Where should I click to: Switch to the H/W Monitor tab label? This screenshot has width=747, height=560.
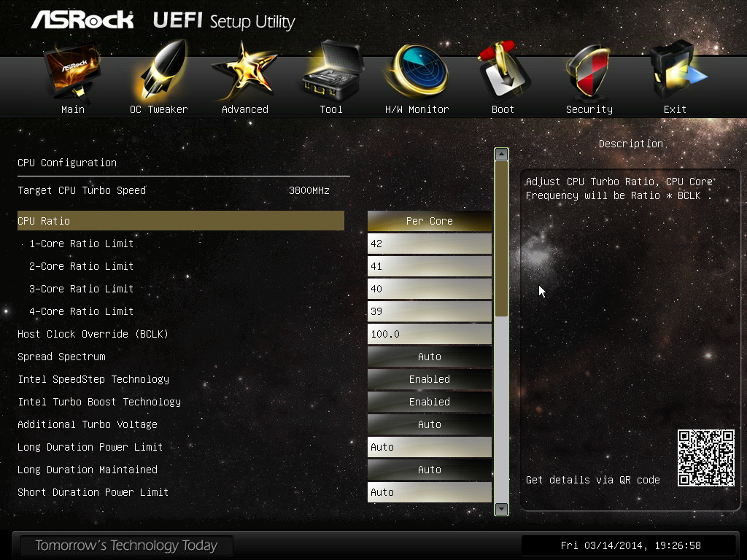pos(417,109)
